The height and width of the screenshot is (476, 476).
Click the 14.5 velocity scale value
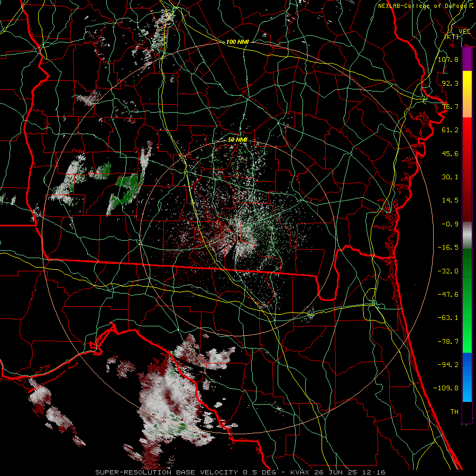[x=450, y=200]
